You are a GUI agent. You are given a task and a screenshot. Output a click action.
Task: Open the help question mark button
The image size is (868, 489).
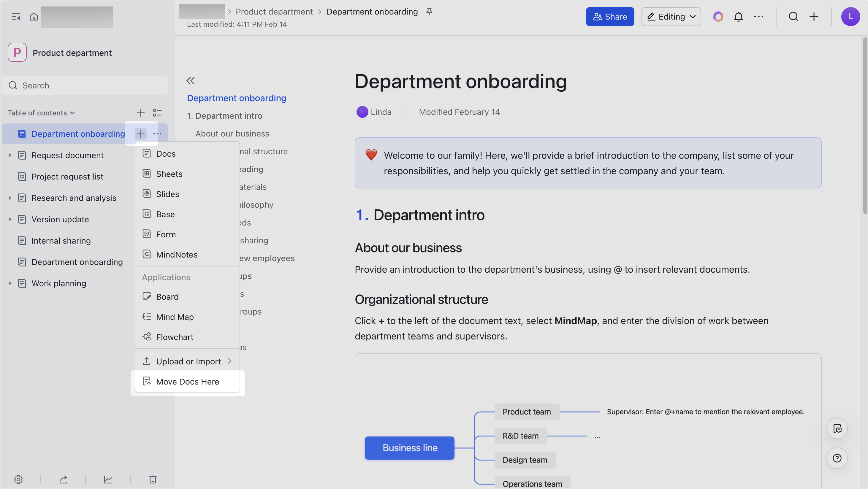pos(837,458)
